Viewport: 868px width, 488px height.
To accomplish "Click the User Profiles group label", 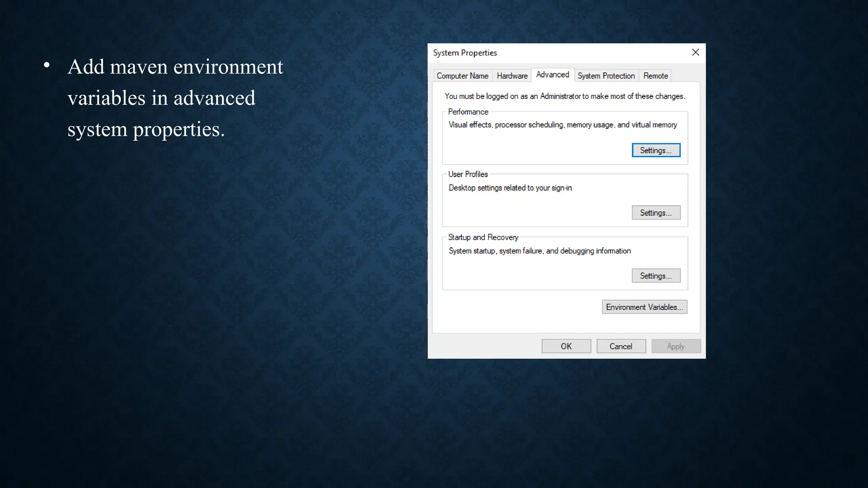I will 468,174.
